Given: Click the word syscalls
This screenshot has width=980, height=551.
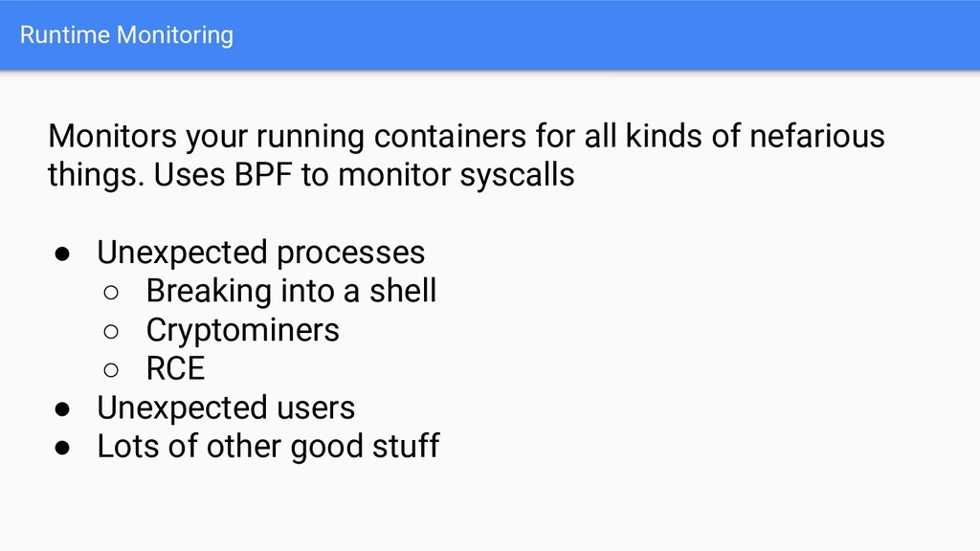Looking at the screenshot, I should pyautogui.click(x=517, y=175).
